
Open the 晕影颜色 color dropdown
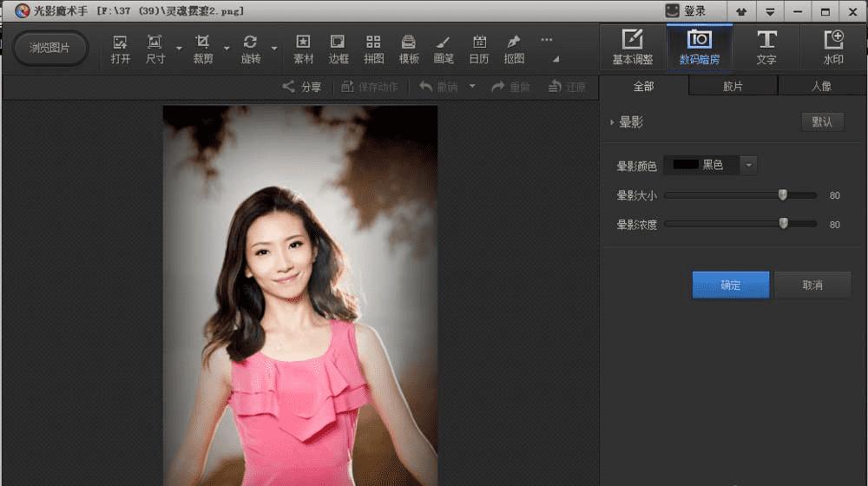748,165
